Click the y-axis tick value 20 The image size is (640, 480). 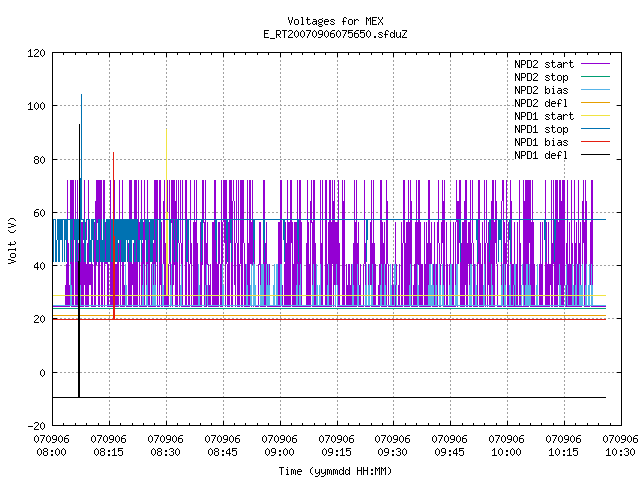(x=39, y=319)
